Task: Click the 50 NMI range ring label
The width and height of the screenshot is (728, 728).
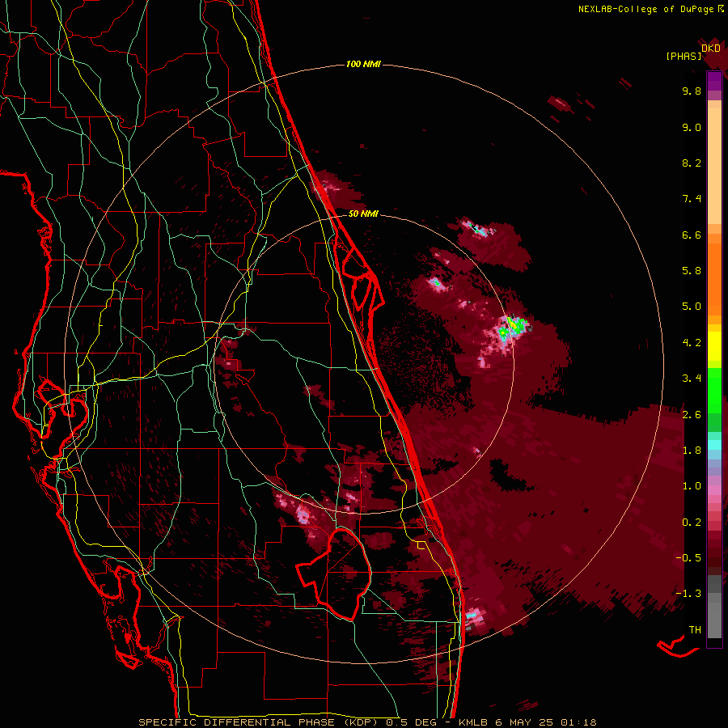Action: click(x=363, y=214)
